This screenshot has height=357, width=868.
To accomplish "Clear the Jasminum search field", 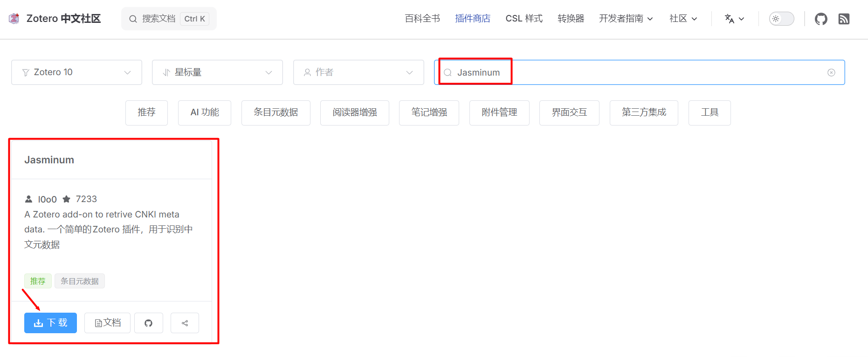I will 831,72.
